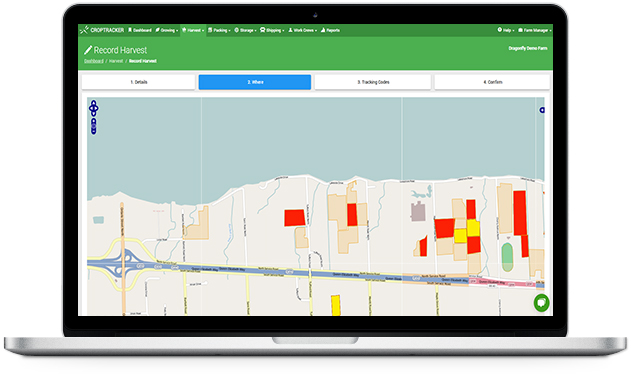This screenshot has width=632, height=378.
Task: Zoom out on the map
Action: coord(94,131)
